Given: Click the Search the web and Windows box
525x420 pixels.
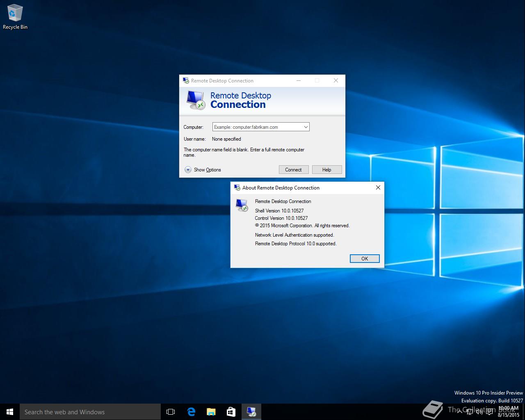Looking at the screenshot, I should click(x=90, y=412).
